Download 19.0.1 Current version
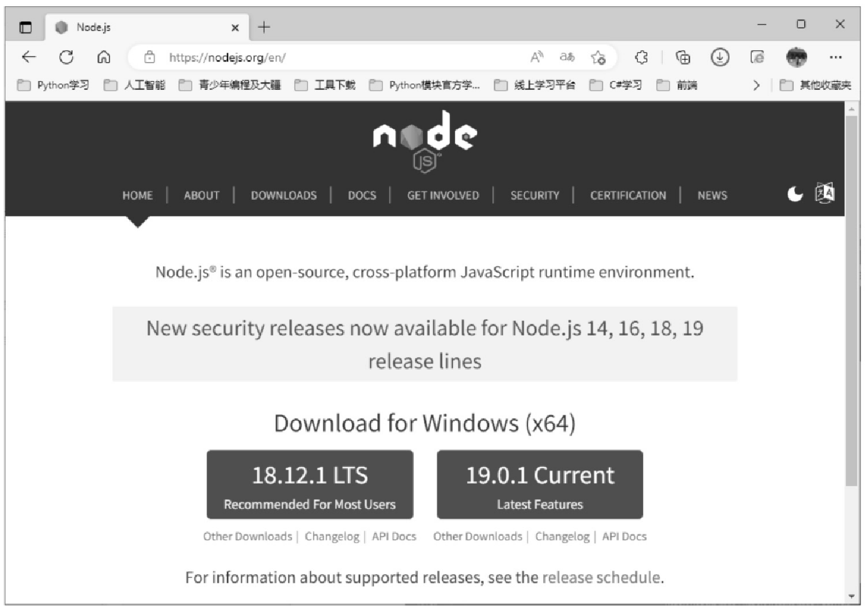The width and height of the screenshot is (868, 613). [540, 484]
